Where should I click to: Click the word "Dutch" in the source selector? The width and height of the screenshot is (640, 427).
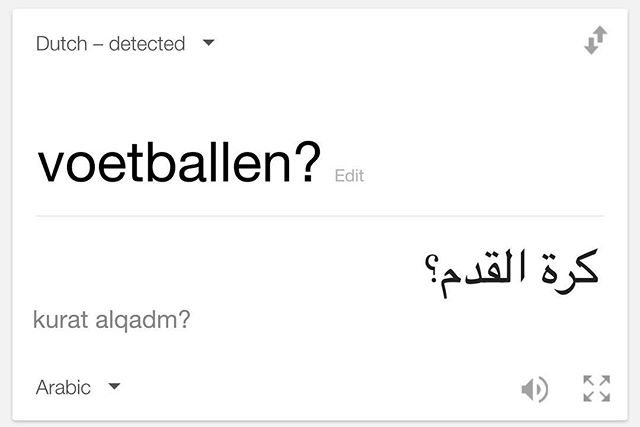point(61,44)
